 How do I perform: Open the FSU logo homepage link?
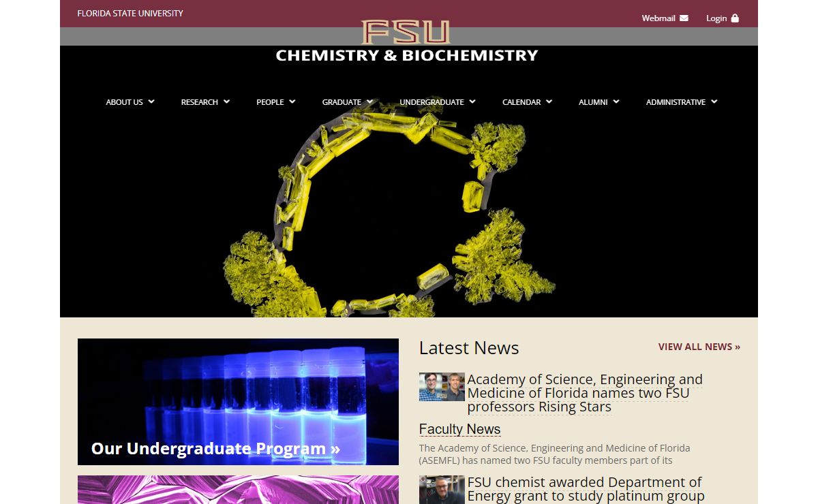pyautogui.click(x=406, y=32)
